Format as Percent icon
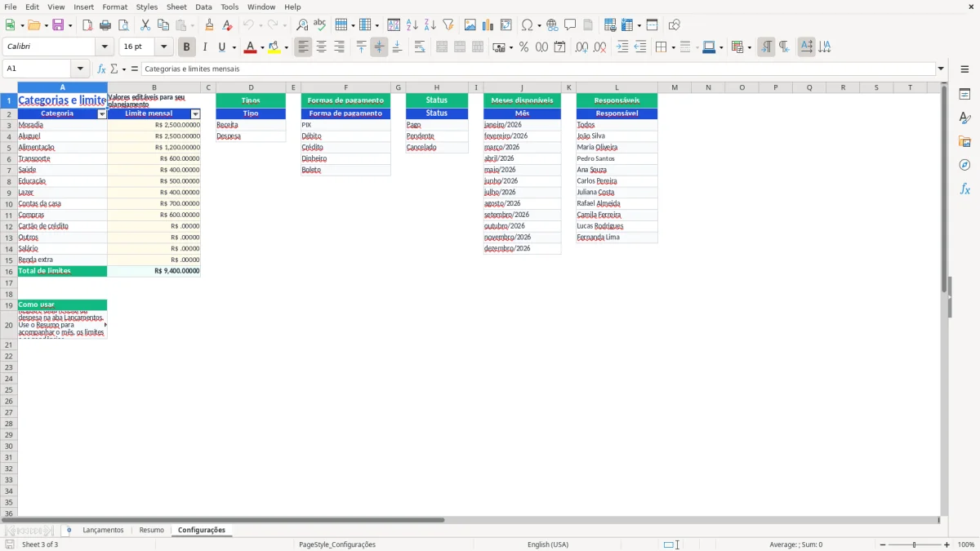Image resolution: width=980 pixels, height=551 pixels. [523, 47]
